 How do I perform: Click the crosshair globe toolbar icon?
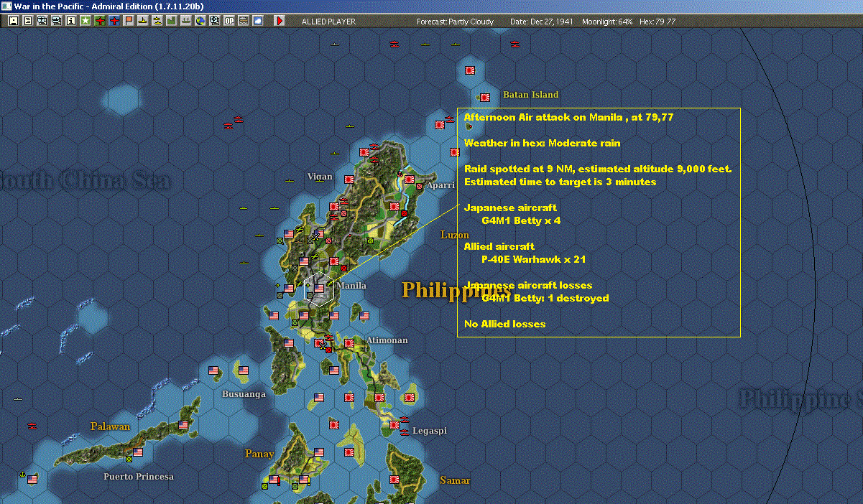click(x=214, y=21)
